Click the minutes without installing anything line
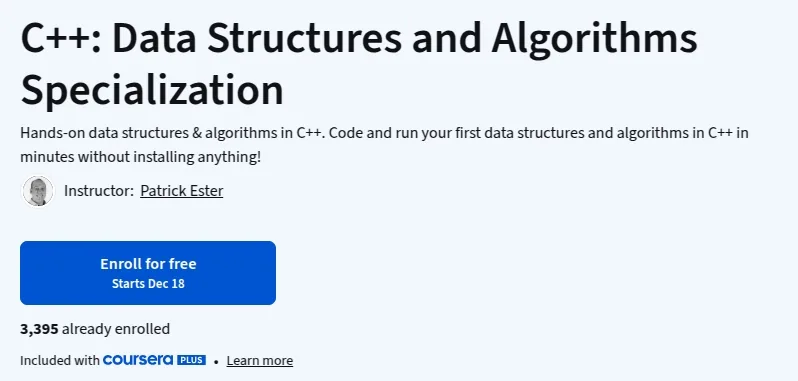The image size is (798, 381). click(140, 157)
